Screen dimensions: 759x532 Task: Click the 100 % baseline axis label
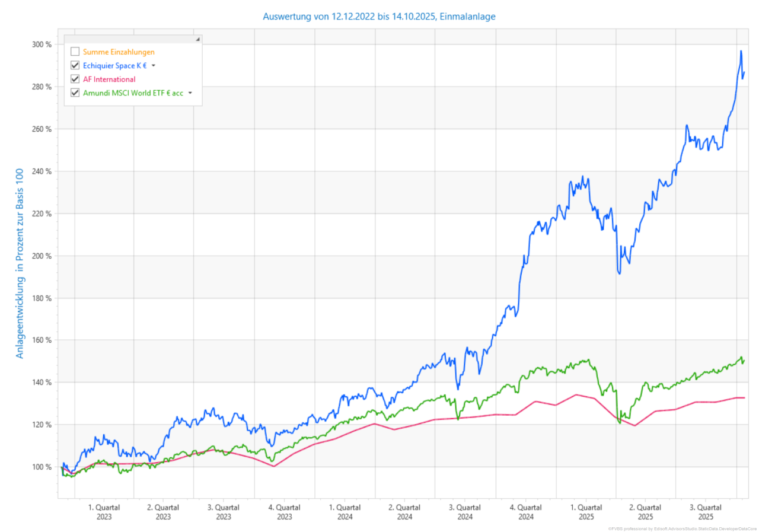point(41,467)
